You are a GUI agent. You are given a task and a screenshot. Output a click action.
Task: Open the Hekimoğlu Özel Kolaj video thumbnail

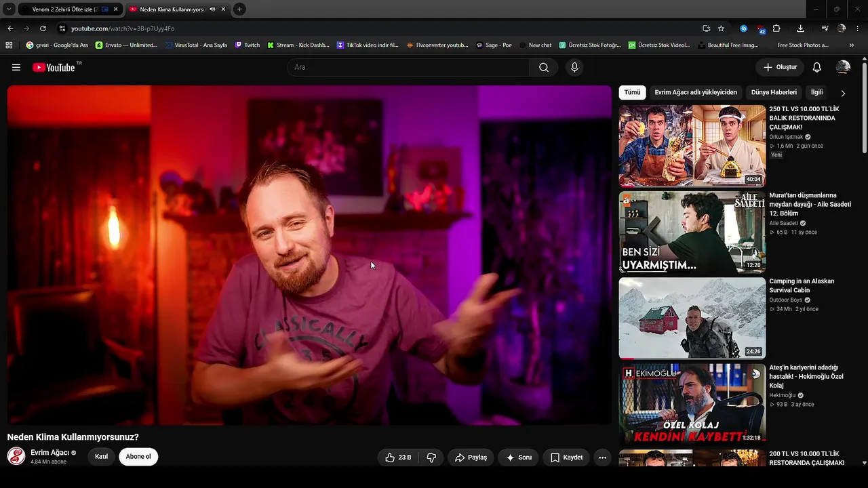pyautogui.click(x=692, y=404)
